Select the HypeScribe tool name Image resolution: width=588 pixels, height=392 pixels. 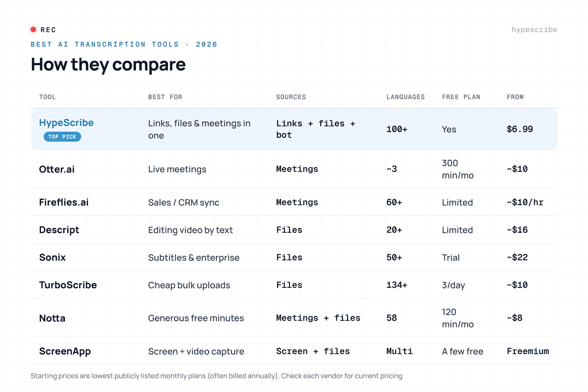coord(66,123)
